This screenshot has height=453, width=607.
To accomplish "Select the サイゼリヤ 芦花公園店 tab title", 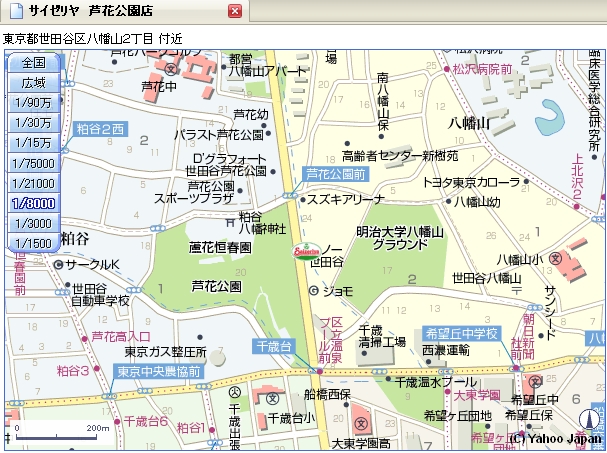I will tap(91, 11).
